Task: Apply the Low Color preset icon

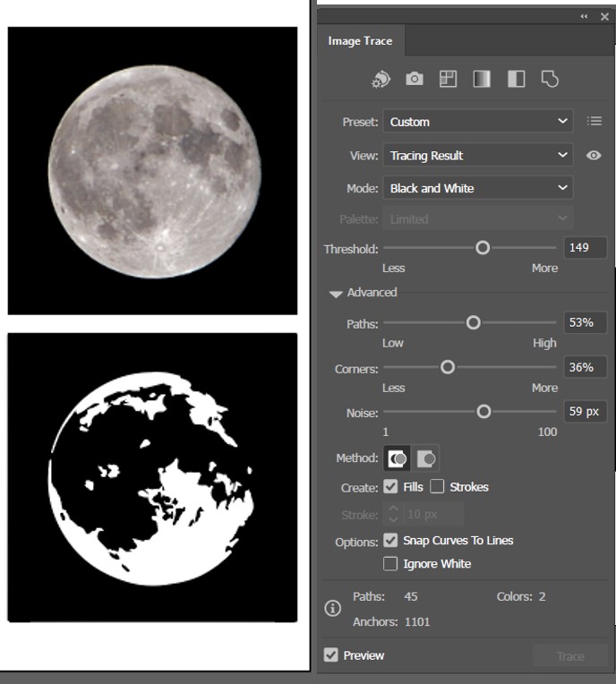Action: tap(448, 79)
